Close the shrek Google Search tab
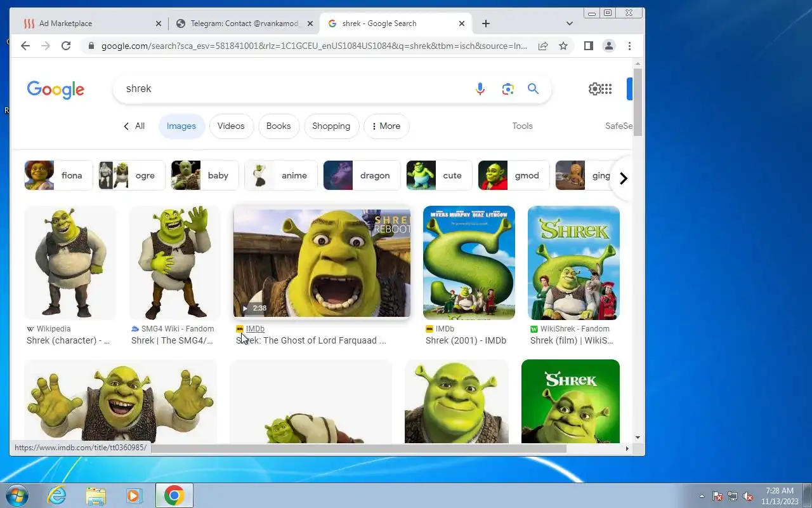 pos(462,23)
